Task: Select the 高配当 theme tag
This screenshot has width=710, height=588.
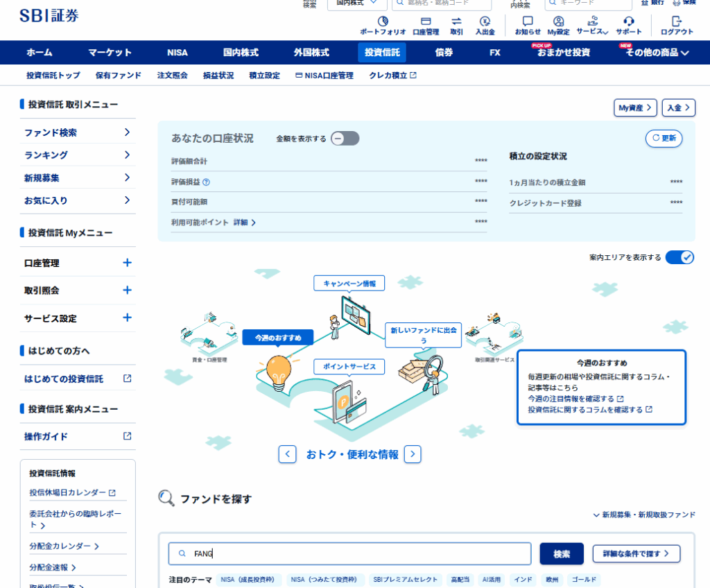Action: tap(460, 580)
